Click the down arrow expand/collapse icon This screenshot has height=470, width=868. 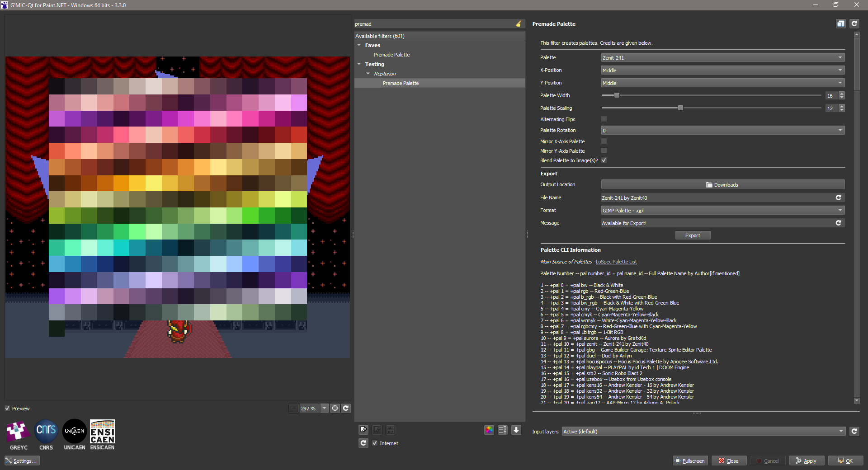[x=516, y=430]
